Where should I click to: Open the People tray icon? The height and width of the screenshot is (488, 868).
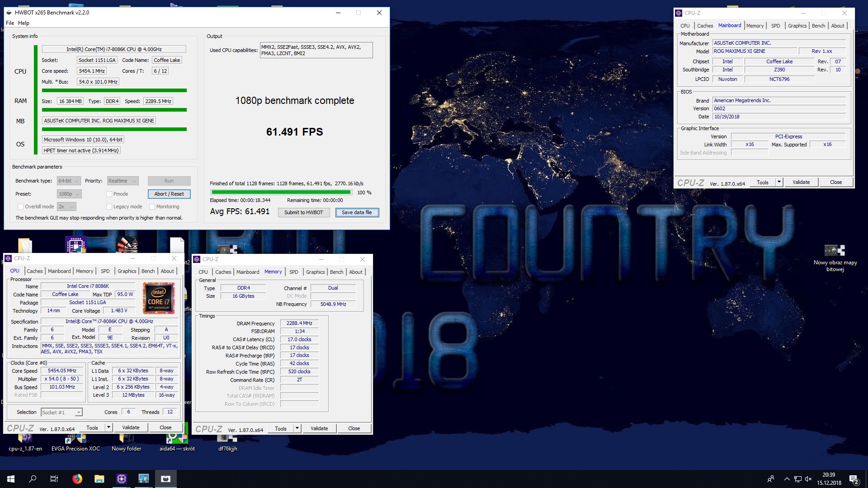771,479
